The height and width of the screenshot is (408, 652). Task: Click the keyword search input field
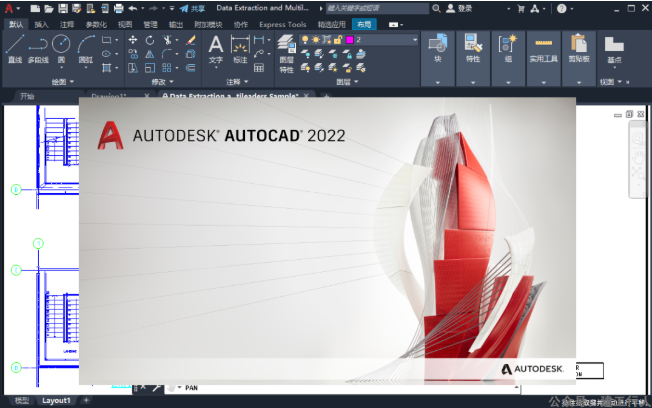click(x=377, y=8)
